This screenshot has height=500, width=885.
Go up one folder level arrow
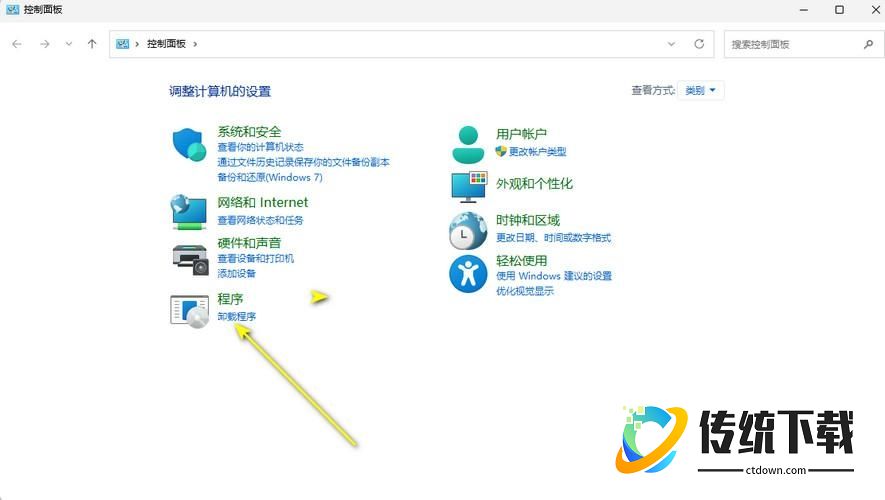[x=92, y=44]
